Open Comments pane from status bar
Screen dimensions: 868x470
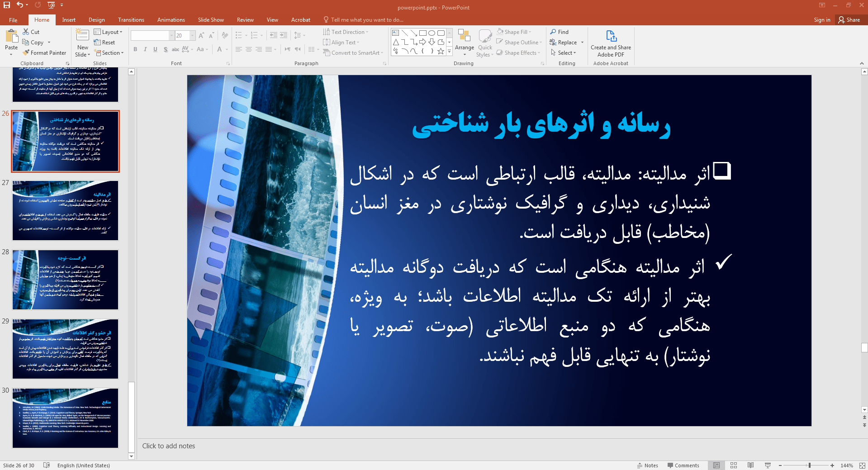pyautogui.click(x=683, y=465)
